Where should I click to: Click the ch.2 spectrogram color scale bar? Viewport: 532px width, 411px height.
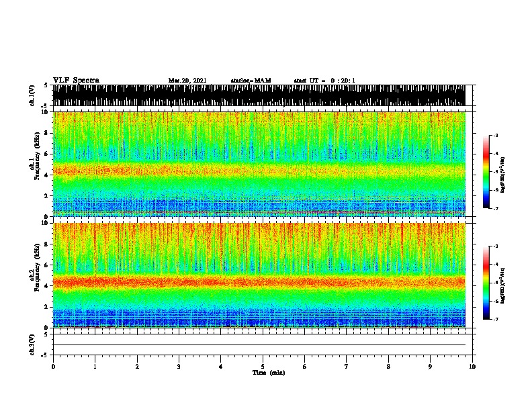[486, 283]
